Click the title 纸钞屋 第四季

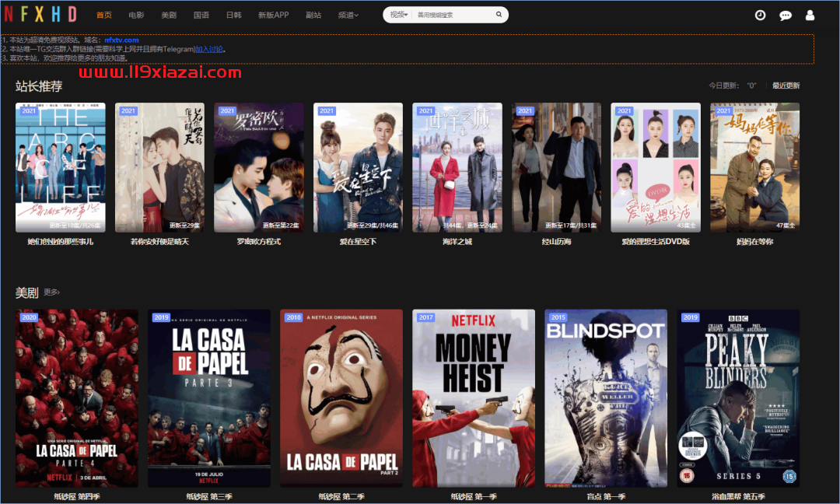pos(76,496)
